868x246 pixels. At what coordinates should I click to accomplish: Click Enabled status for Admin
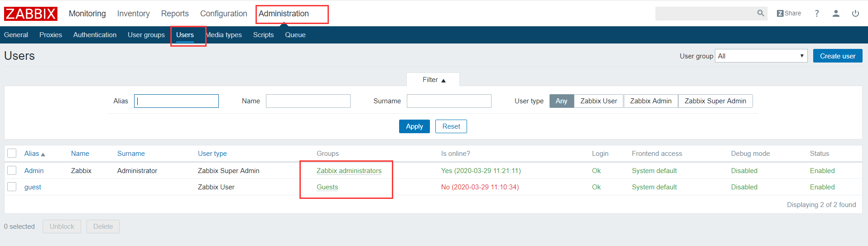pos(822,171)
